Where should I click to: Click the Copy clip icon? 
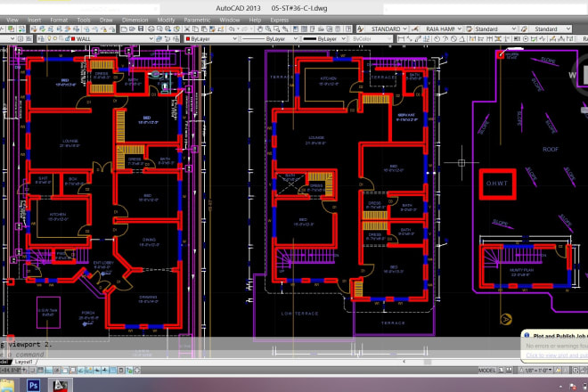(x=195, y=29)
